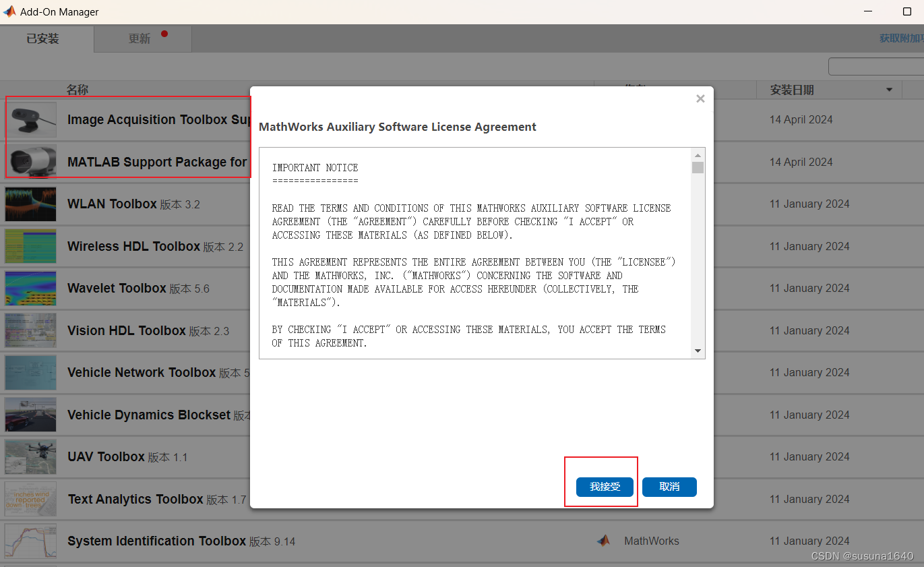This screenshot has width=924, height=567.
Task: Click install date of UAV Toolbox row
Action: coord(809,456)
